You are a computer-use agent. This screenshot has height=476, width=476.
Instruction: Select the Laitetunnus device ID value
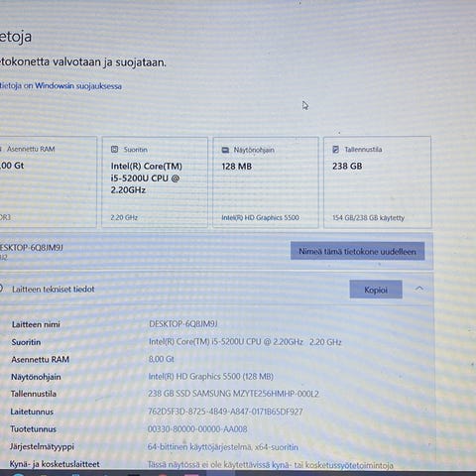pyautogui.click(x=225, y=412)
